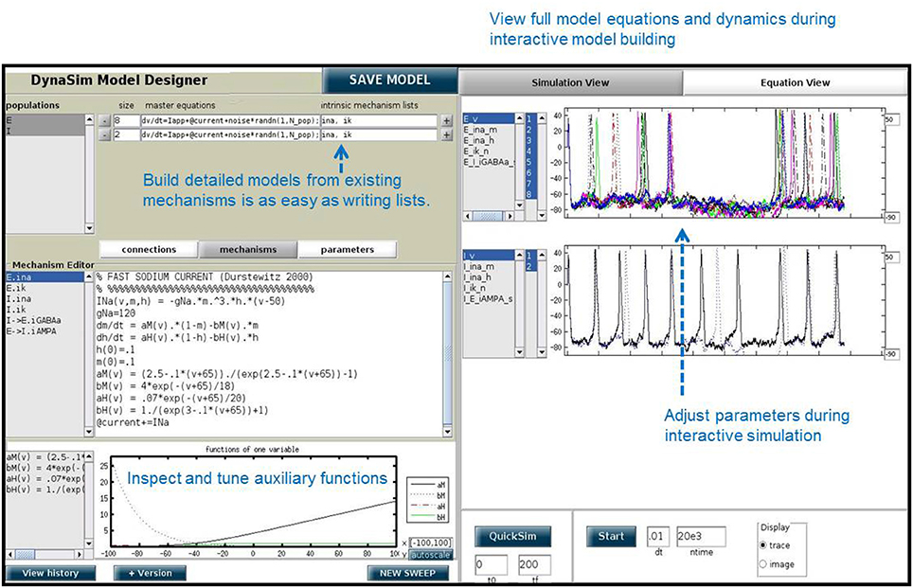Select I_ik_n variable

point(489,288)
